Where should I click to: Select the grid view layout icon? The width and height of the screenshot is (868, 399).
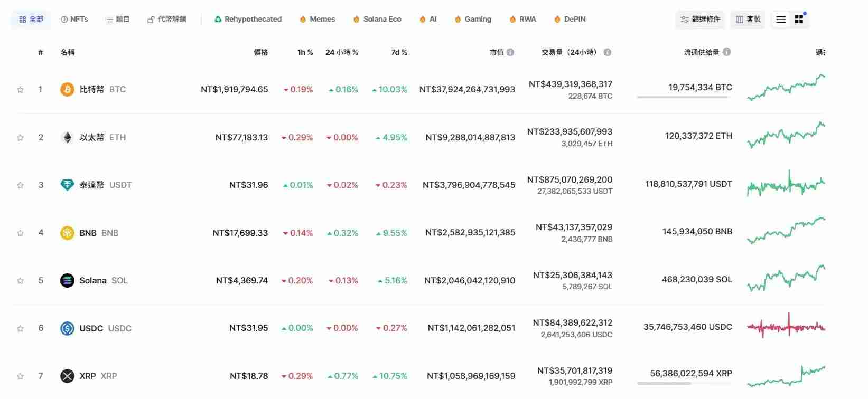[x=798, y=19]
